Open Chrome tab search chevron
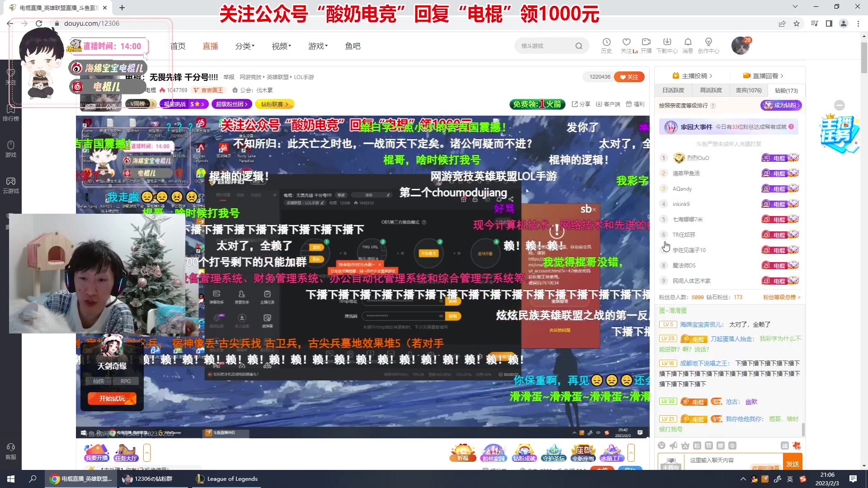The image size is (868, 488). pyautogui.click(x=795, y=6)
